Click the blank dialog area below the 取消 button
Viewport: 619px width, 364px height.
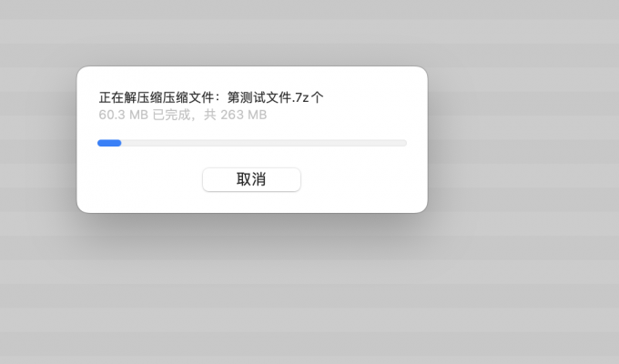pos(251,202)
